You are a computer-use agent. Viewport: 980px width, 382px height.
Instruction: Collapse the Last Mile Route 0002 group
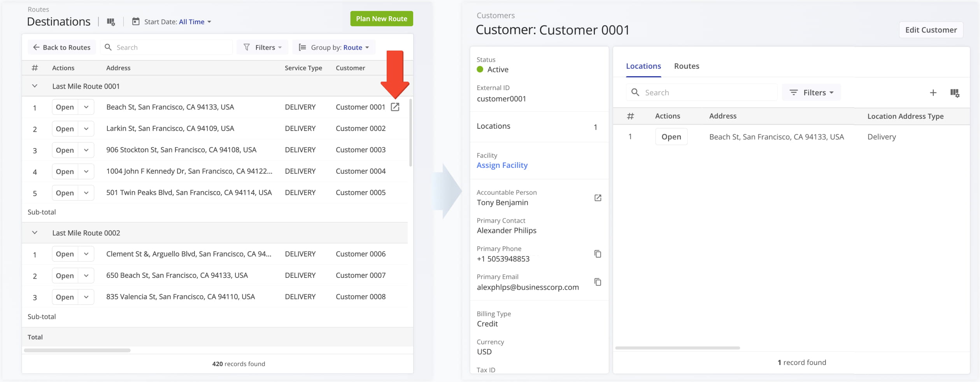click(x=35, y=232)
